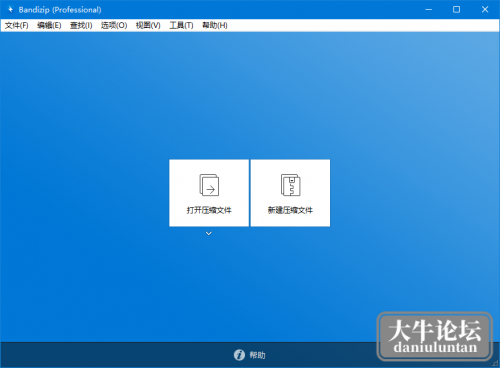Open the 工具(T) menu

click(181, 25)
